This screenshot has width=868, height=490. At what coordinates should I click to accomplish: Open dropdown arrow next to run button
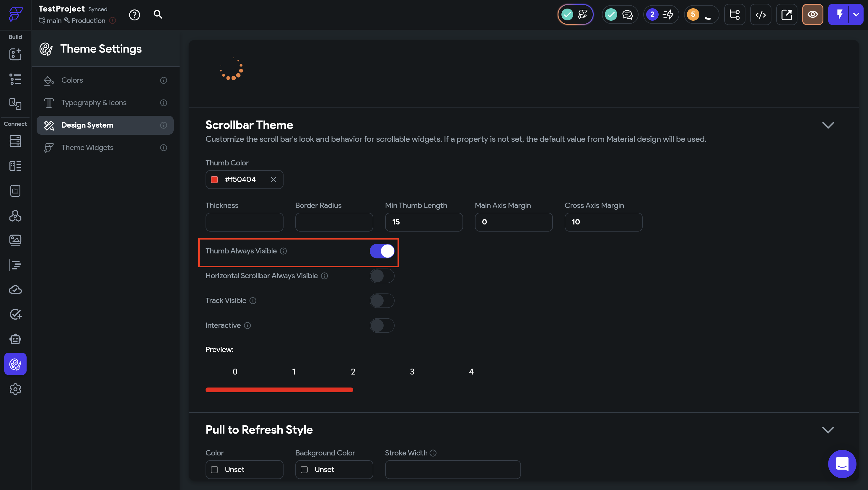[856, 15]
